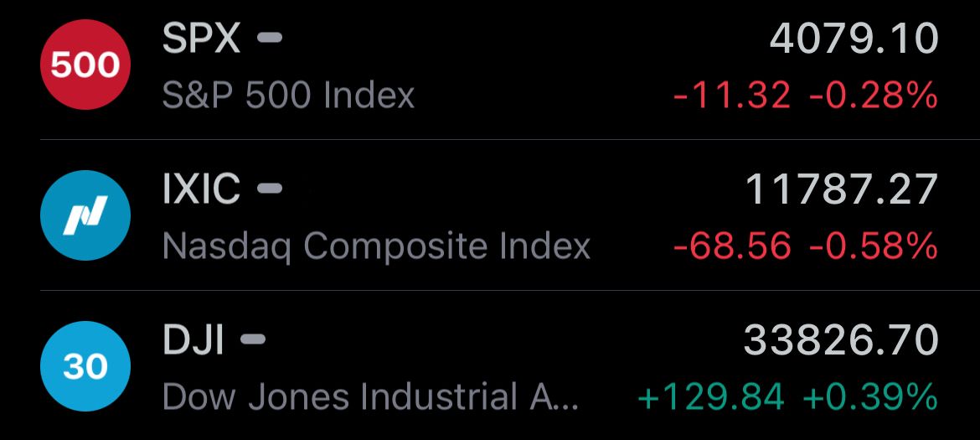Screen dimensions: 980x440
Task: Open the IXIC ticker symbol
Action: point(201,189)
